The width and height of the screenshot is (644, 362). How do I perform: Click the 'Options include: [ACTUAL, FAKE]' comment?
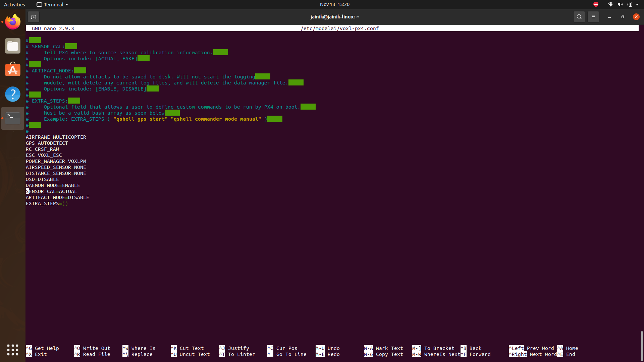coord(91,59)
